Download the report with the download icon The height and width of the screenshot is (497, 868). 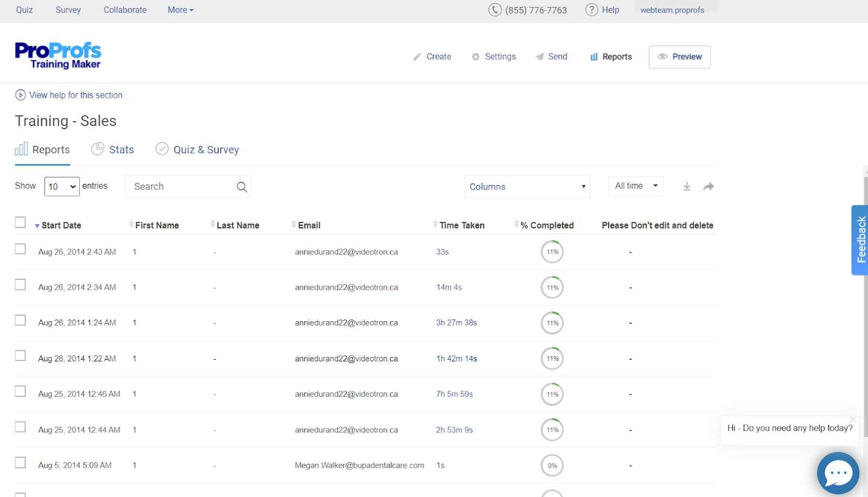click(687, 187)
